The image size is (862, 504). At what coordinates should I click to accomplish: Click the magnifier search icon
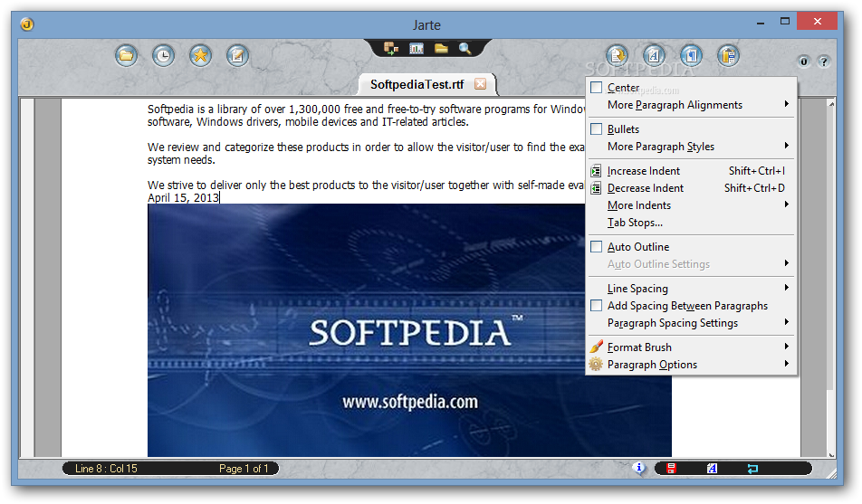tap(465, 49)
